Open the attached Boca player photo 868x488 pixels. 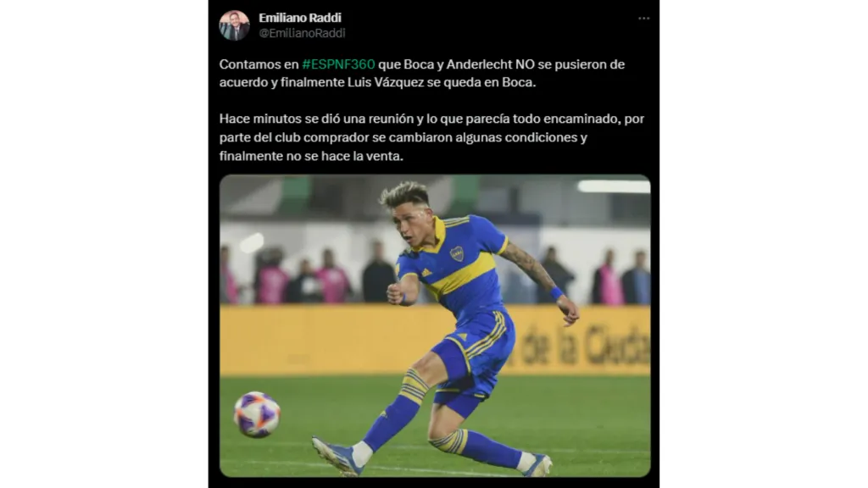pos(435,326)
